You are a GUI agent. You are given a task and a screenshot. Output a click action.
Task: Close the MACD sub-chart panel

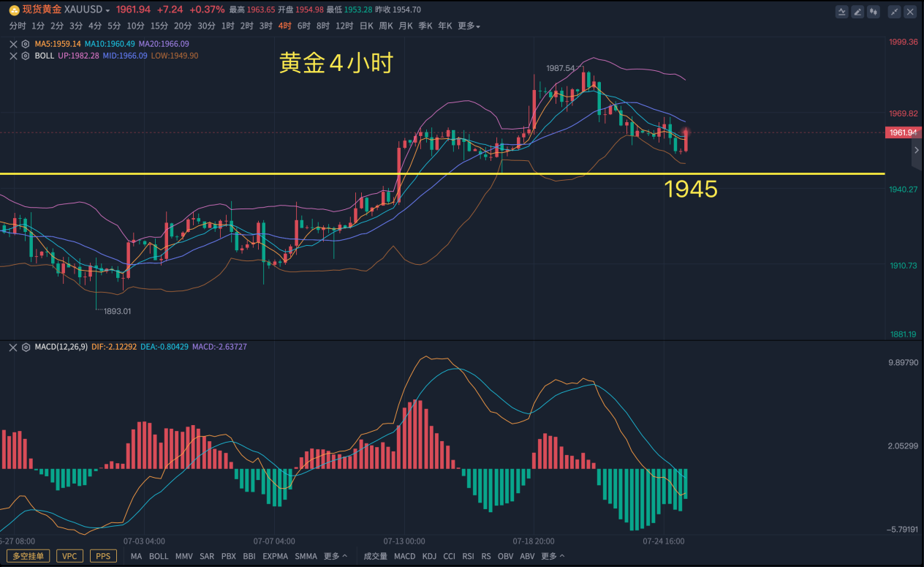(x=13, y=347)
